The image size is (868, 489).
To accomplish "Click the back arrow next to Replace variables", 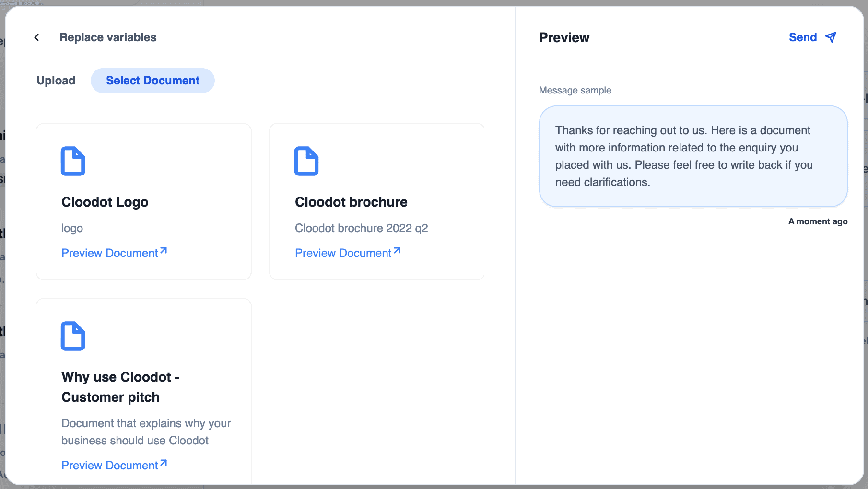I will 36,37.
